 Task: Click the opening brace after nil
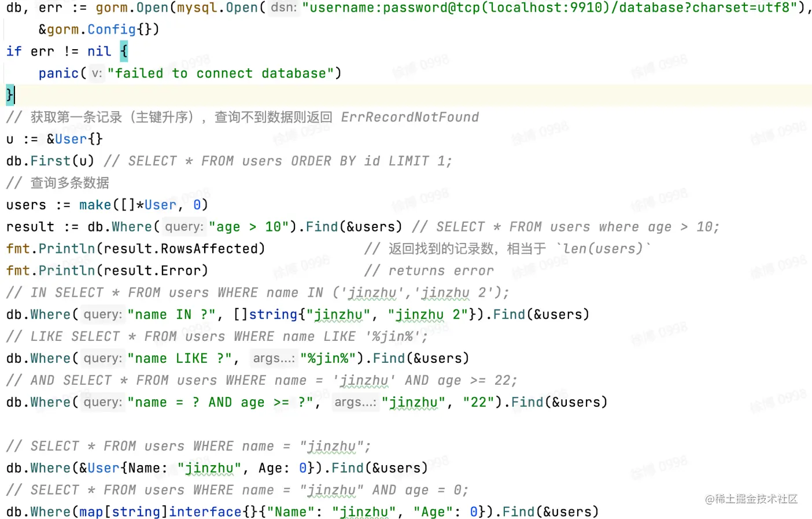(124, 51)
